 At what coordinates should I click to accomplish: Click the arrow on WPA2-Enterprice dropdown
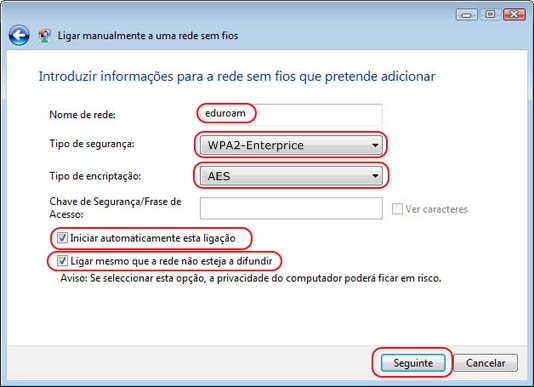[x=375, y=145]
